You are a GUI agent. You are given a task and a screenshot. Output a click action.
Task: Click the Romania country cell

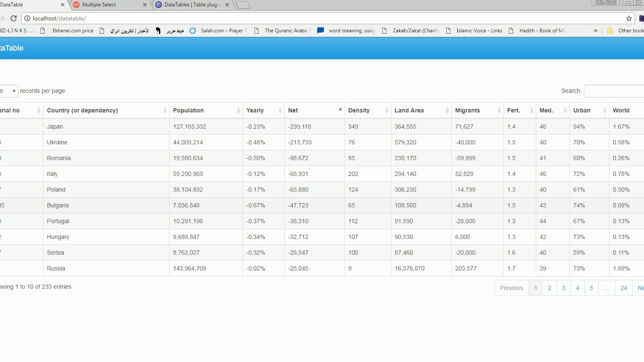coord(106,158)
